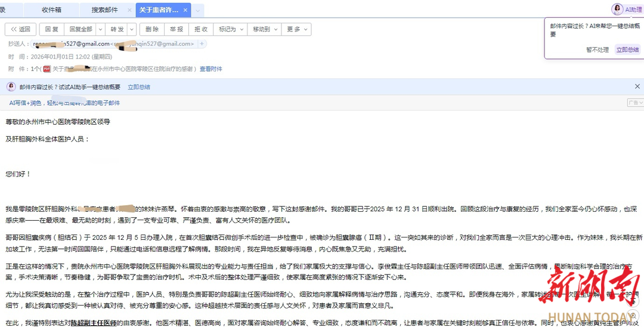Click the PDF attachment icon
This screenshot has width=644, height=327.
47,69
